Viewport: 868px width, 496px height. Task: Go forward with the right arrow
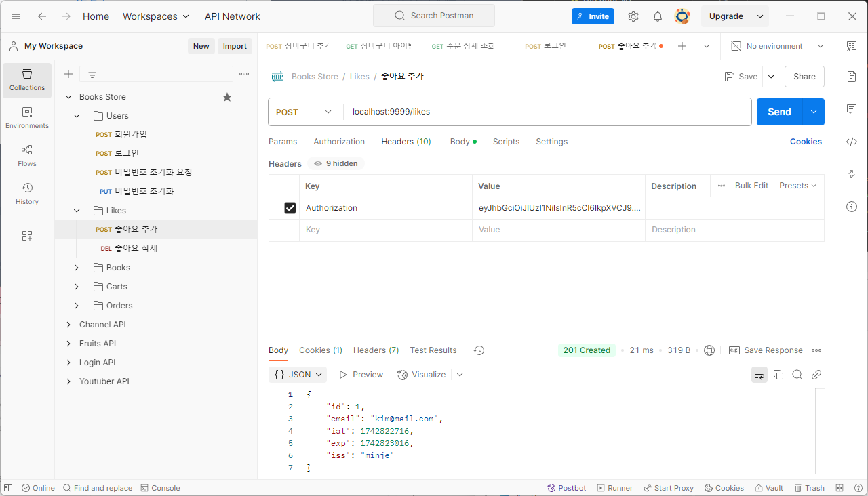coord(66,16)
